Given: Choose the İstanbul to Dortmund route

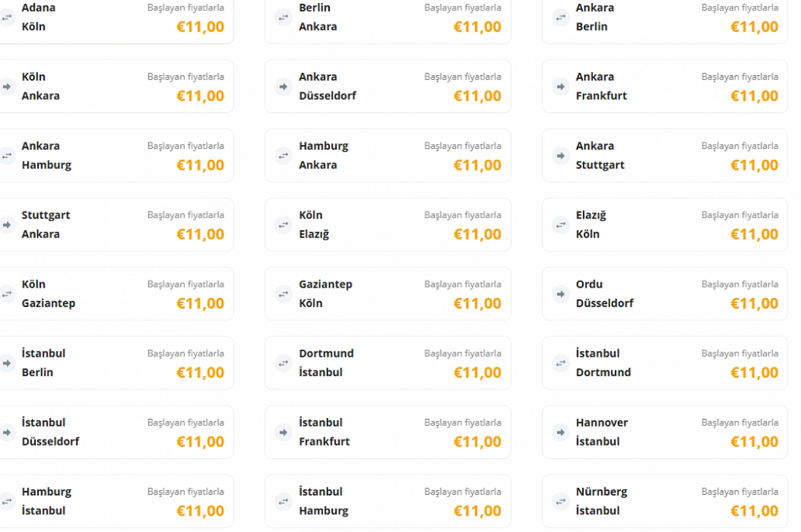Looking at the screenshot, I should (x=664, y=363).
